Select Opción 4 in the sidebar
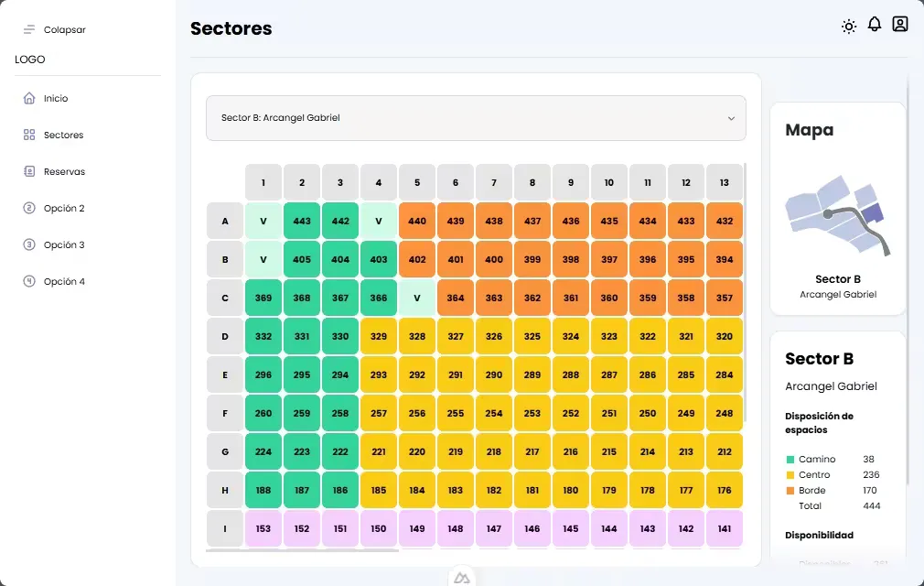 [x=64, y=281]
